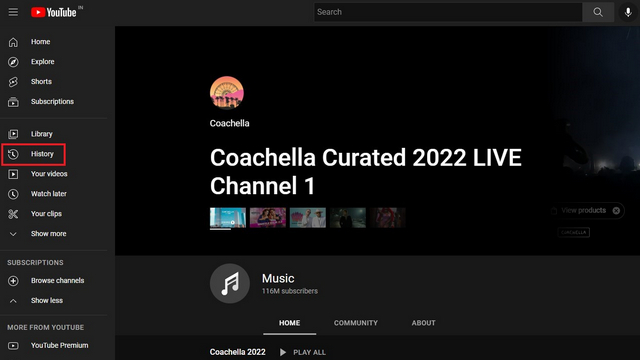Screen dimensions: 640x360
Task: Click the YouTube logo
Action: click(54, 12)
